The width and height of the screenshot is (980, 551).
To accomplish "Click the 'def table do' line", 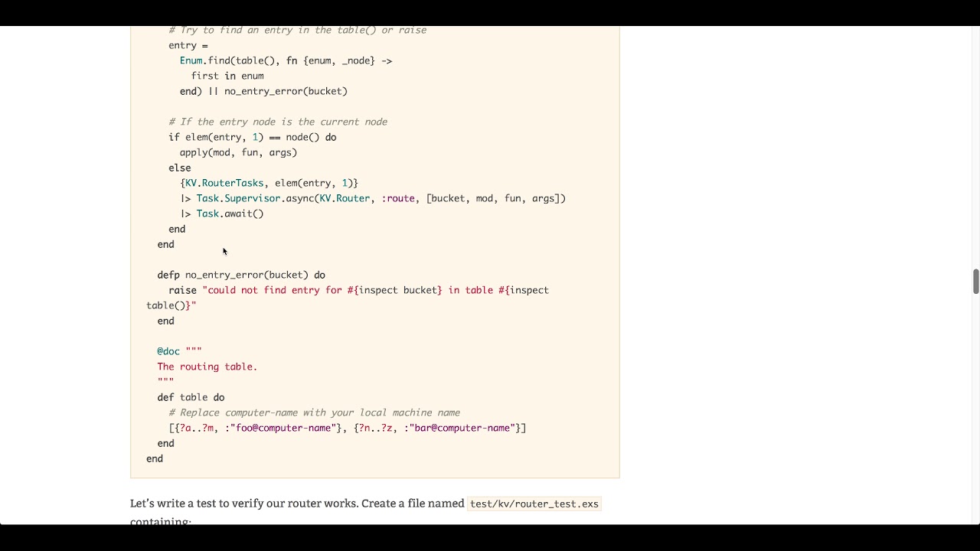I will [191, 397].
